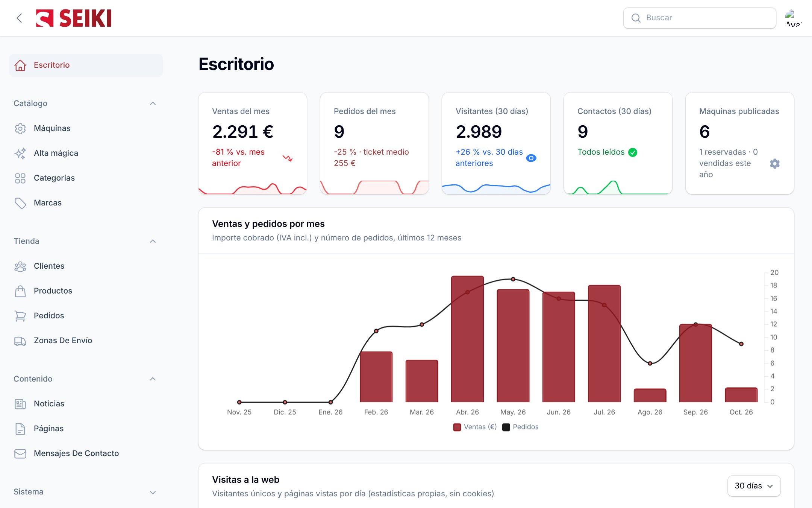Click the Zonas De Envío truck icon

[x=20, y=341]
